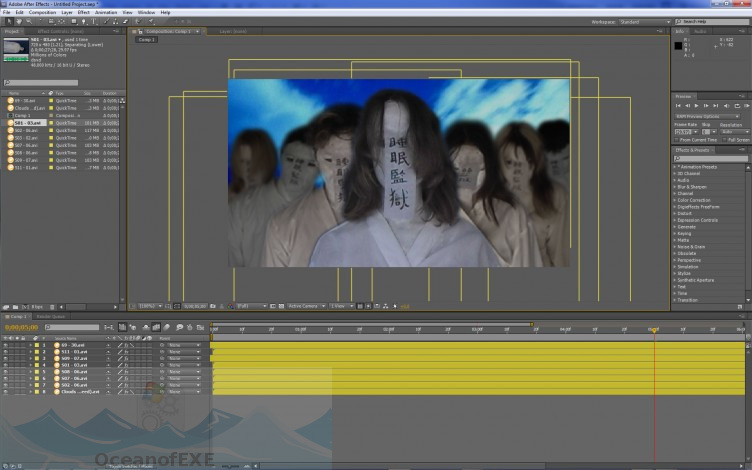Image resolution: width=752 pixels, height=470 pixels.
Task: Open the Graph Editor in timeline
Action: click(200, 328)
